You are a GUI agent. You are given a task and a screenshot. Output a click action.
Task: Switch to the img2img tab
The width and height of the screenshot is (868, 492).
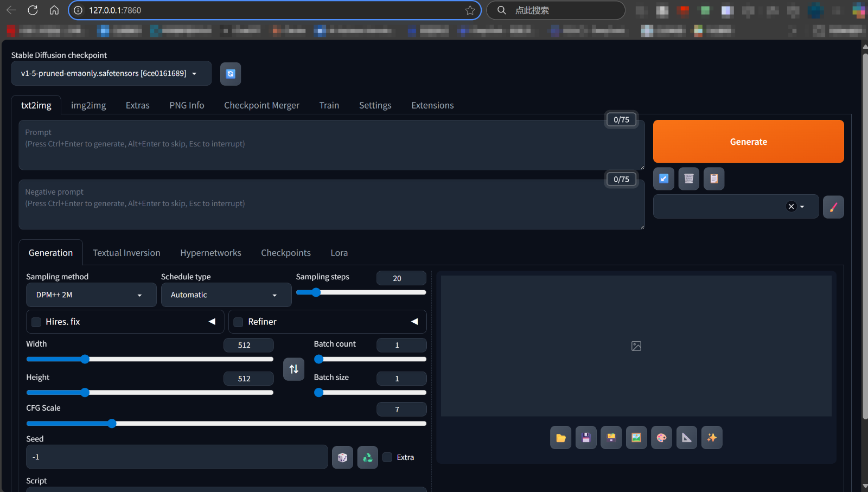[88, 105]
